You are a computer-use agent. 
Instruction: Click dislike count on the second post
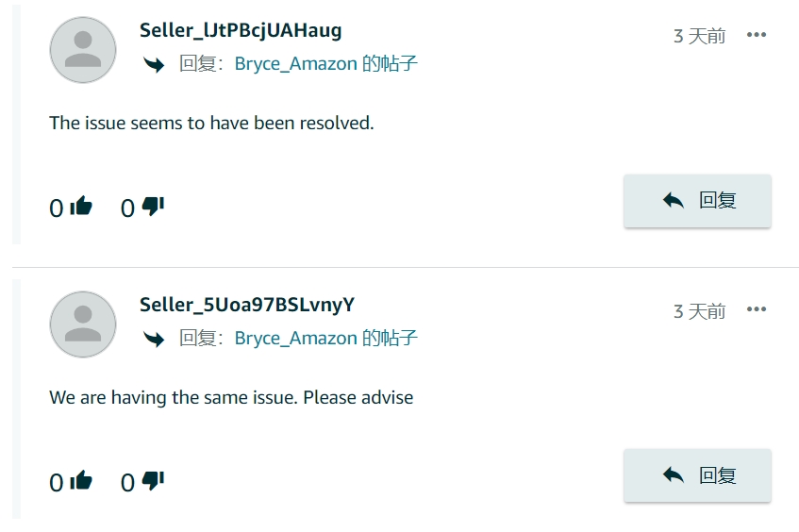coord(127,483)
